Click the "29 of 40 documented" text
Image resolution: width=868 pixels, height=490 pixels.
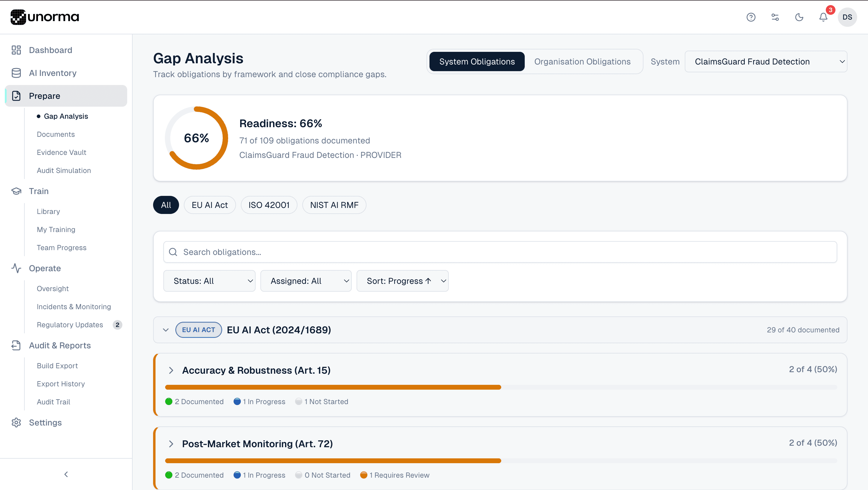pos(803,330)
